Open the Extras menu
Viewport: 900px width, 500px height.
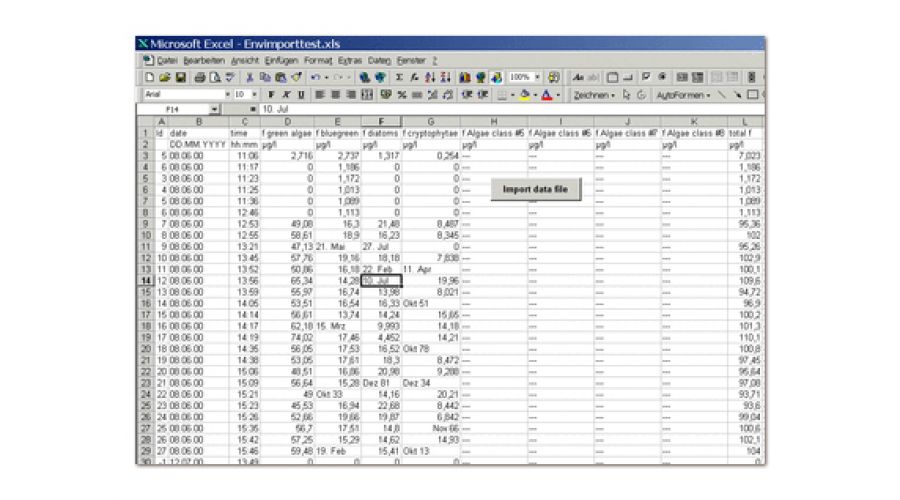coord(350,60)
